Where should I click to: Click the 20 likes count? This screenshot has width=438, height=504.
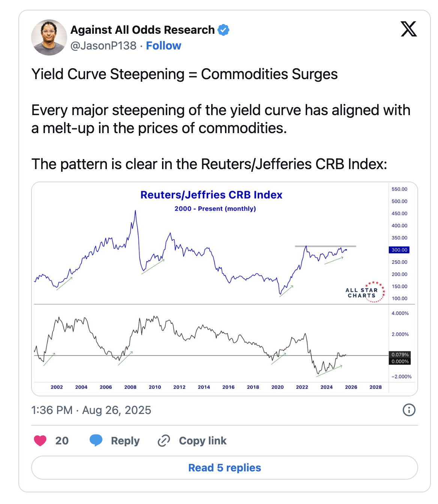pyautogui.click(x=62, y=441)
